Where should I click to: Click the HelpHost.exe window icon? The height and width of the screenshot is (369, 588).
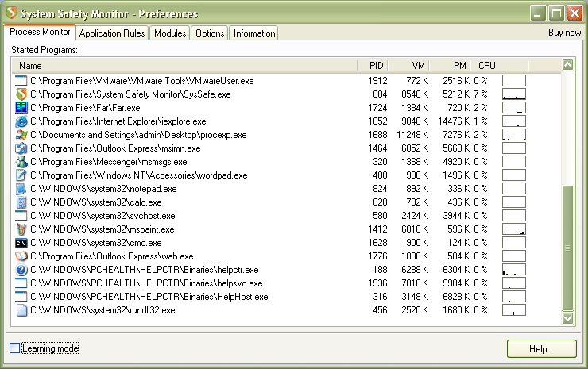[x=21, y=296]
